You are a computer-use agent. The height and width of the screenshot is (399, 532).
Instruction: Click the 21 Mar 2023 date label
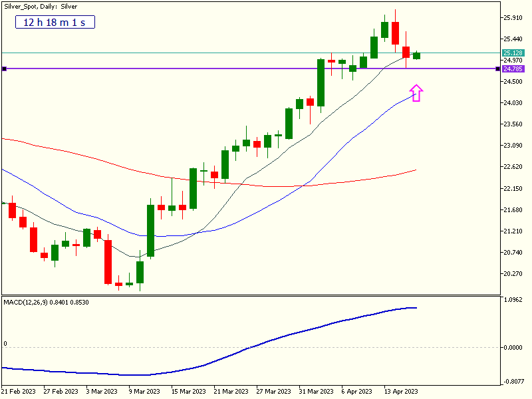[230, 391]
